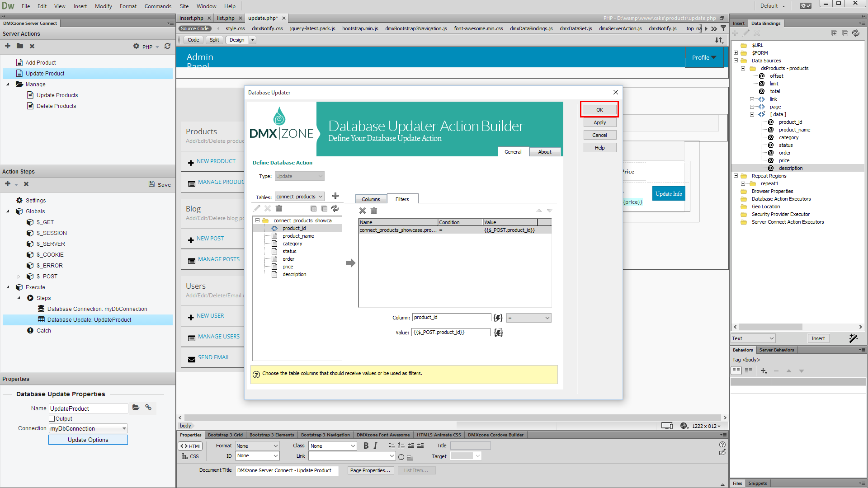Screen dimensions: 868x488
Task: Click the Page Properties button
Action: coord(370,470)
